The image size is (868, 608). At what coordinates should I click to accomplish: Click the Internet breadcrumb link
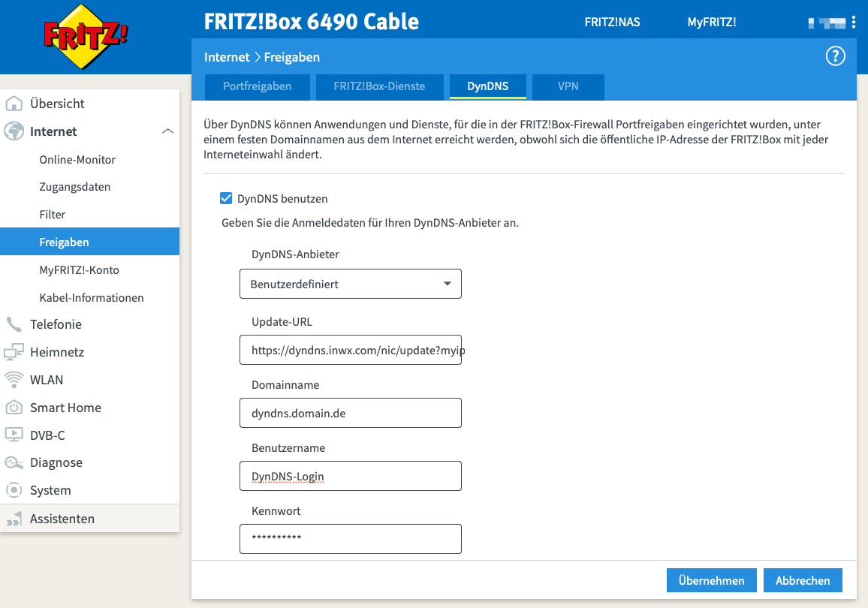click(227, 57)
